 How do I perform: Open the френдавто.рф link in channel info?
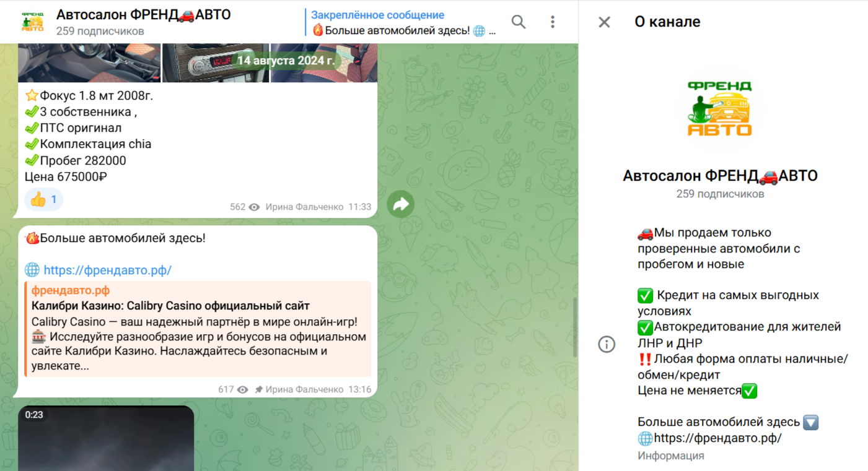[x=717, y=438]
